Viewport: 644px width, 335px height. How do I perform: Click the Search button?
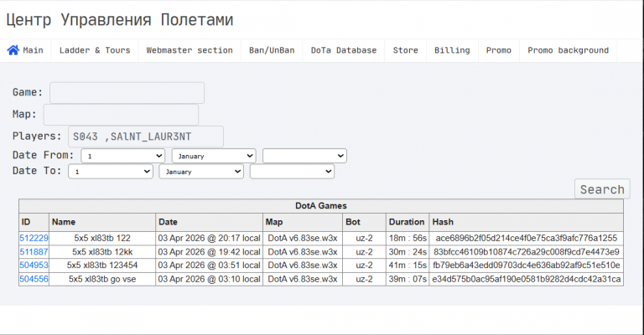[x=602, y=189]
